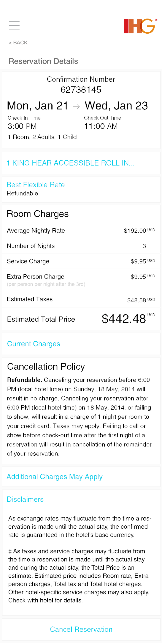Open Best Flexible Rate details
Viewport: 162px width, 644px height.
click(36, 185)
